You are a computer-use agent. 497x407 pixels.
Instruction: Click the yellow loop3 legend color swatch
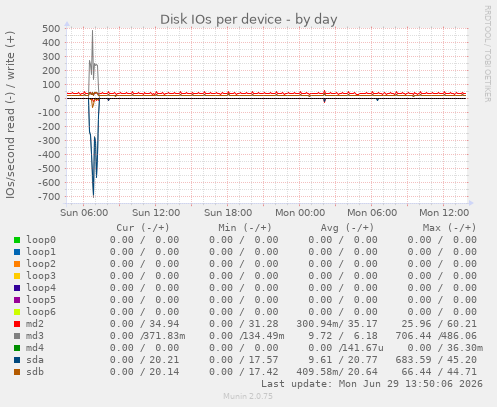(17, 276)
